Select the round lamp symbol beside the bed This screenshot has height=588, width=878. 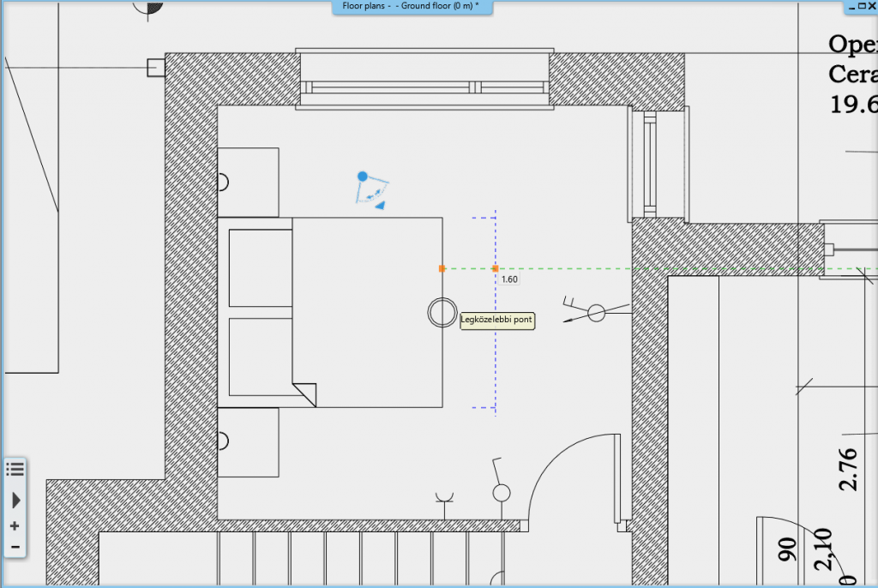[x=442, y=313]
